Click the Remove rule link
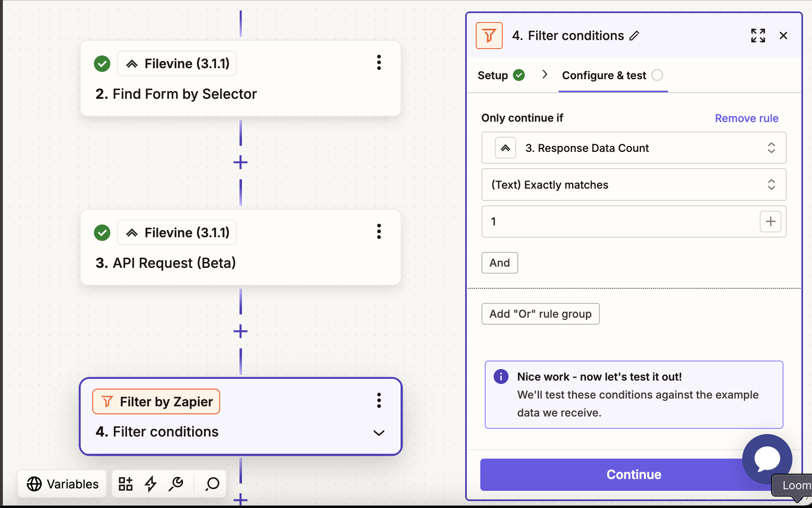Screen dimensions: 812x508 click(746, 118)
